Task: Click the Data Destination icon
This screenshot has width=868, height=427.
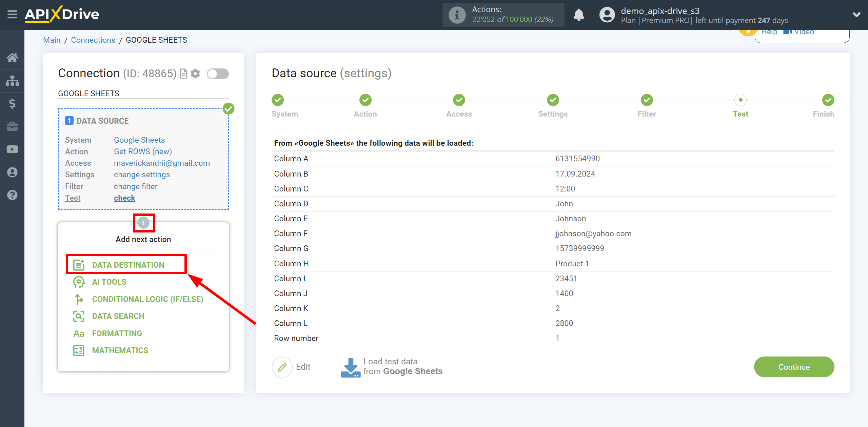Action: pos(79,265)
